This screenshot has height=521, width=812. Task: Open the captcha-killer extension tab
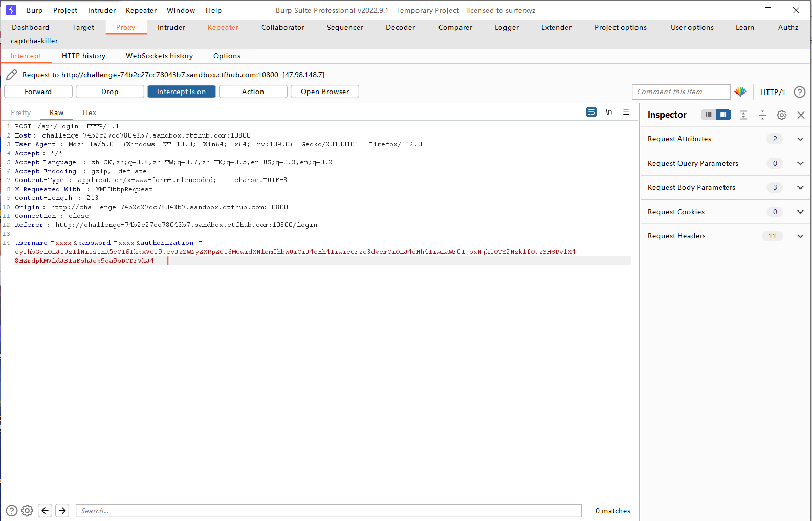[x=34, y=41]
